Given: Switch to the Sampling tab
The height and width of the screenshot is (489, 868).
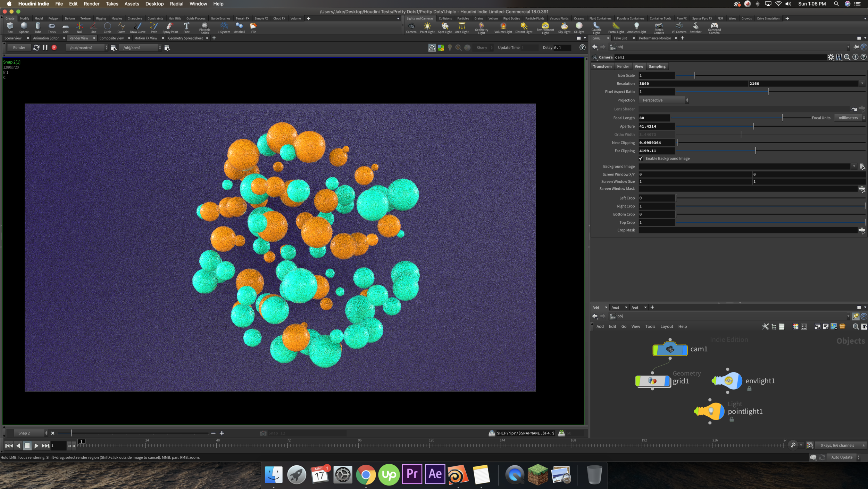Looking at the screenshot, I should pyautogui.click(x=657, y=66).
